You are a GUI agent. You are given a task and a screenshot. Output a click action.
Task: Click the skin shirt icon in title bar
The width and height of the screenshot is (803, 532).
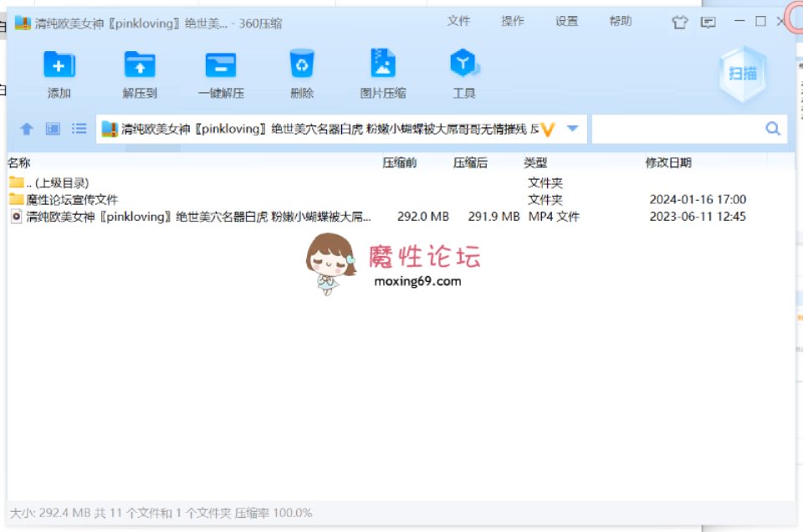680,22
